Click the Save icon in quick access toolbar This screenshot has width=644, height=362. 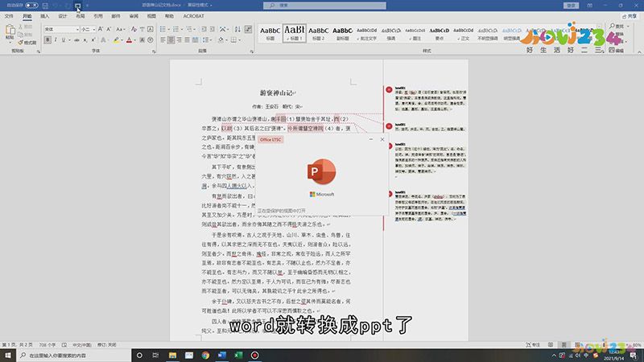pyautogui.click(x=45, y=6)
